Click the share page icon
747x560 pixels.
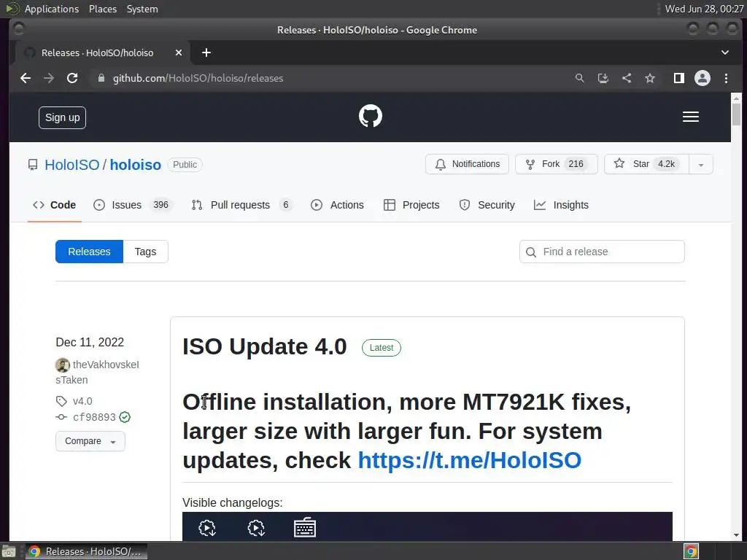627,78
